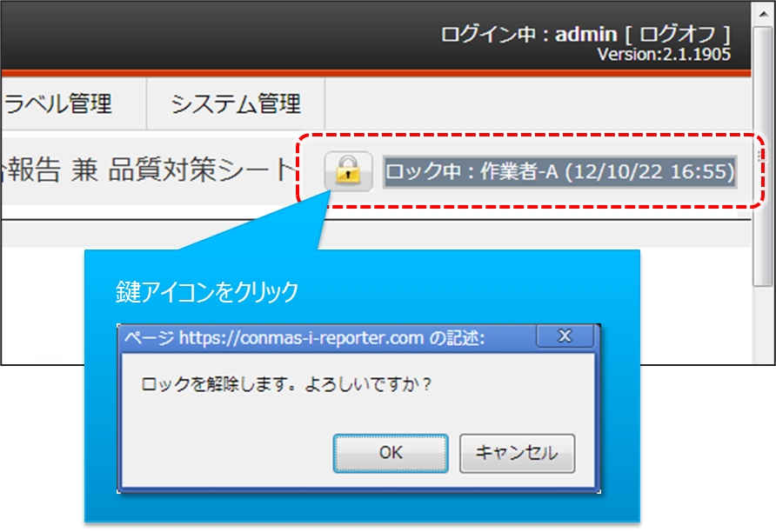Click the empty menu bar area right of システム管理
Viewport: 776px width, 532px height.
pyautogui.click(x=538, y=103)
